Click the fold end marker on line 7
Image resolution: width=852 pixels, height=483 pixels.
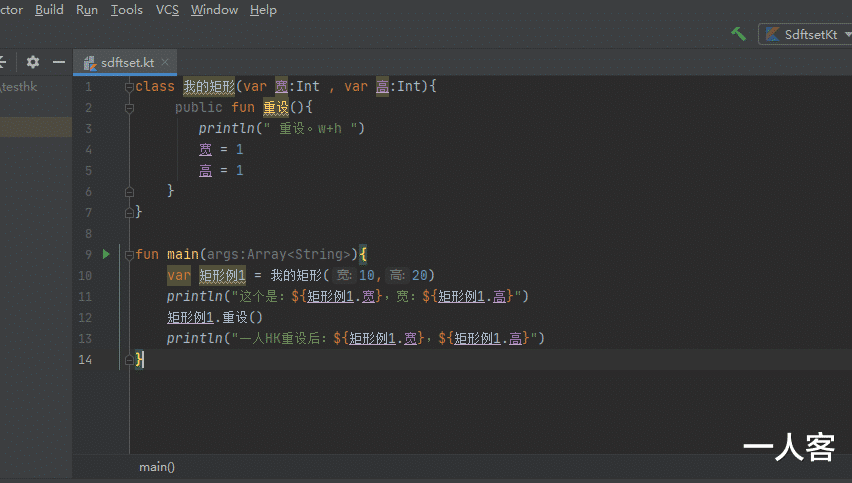click(129, 212)
